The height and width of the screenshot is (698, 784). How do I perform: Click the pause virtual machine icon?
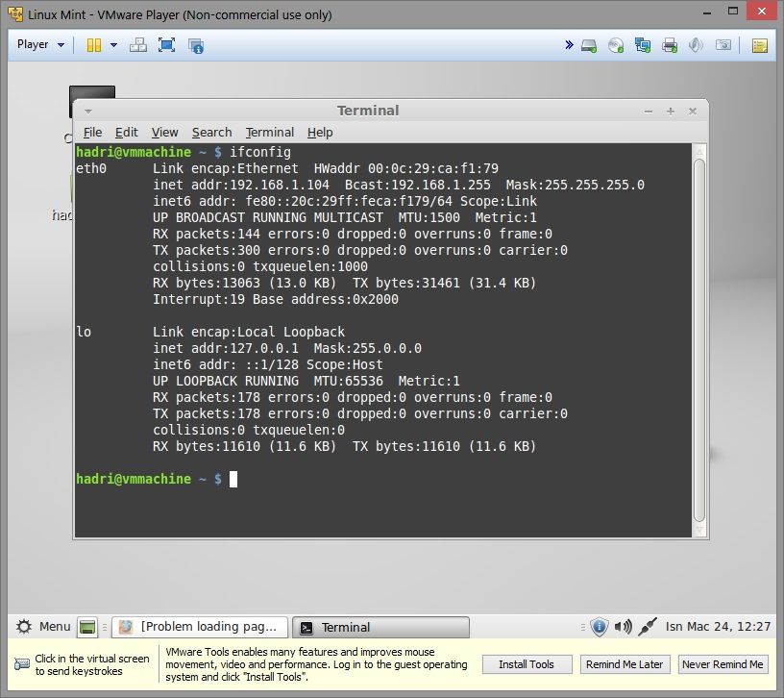(93, 45)
